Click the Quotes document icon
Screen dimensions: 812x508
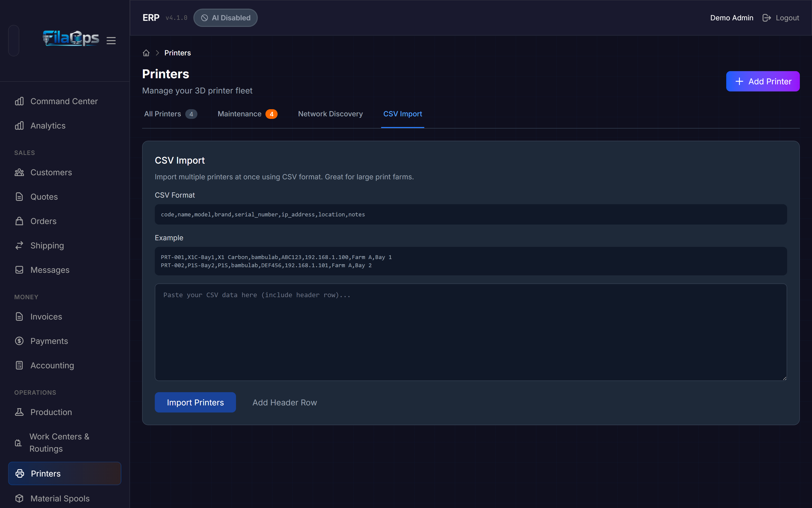point(19,197)
